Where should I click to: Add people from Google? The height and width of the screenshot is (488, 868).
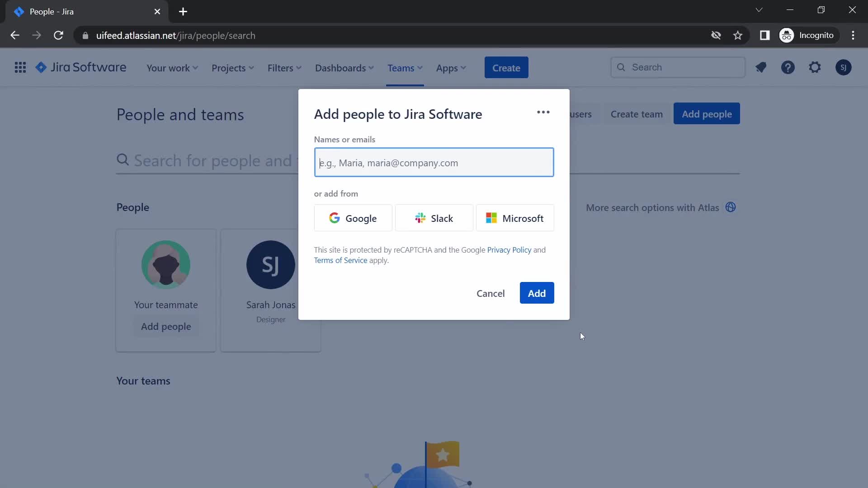353,218
